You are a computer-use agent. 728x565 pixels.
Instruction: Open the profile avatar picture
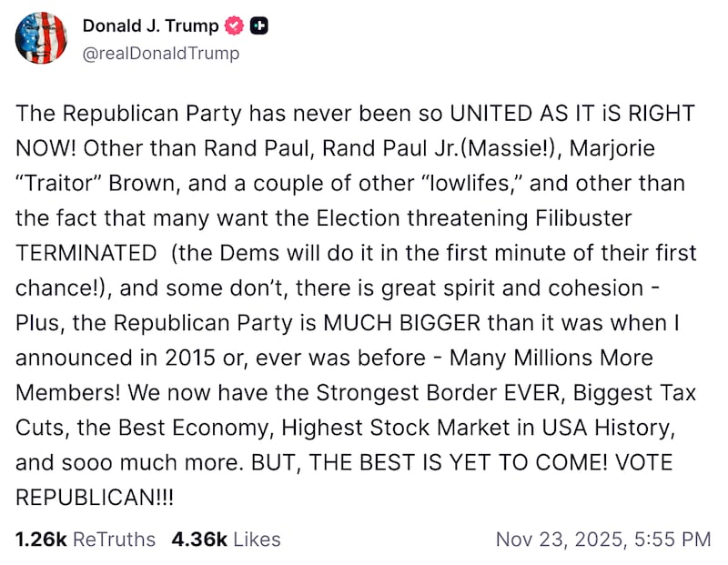click(x=41, y=38)
